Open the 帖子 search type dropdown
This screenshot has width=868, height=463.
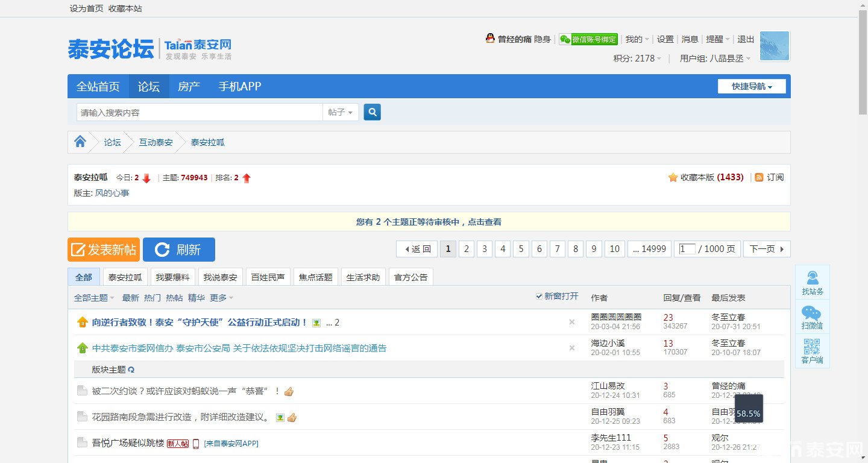click(341, 112)
